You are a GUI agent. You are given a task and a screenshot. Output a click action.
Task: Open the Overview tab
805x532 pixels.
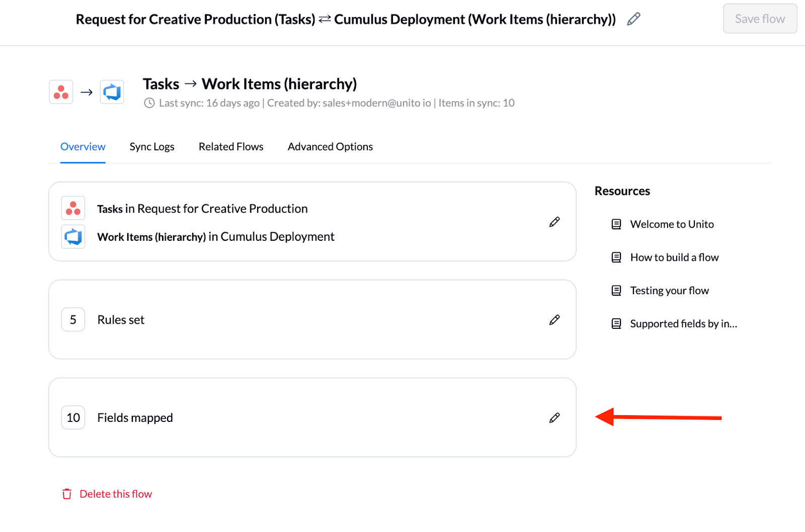point(83,147)
